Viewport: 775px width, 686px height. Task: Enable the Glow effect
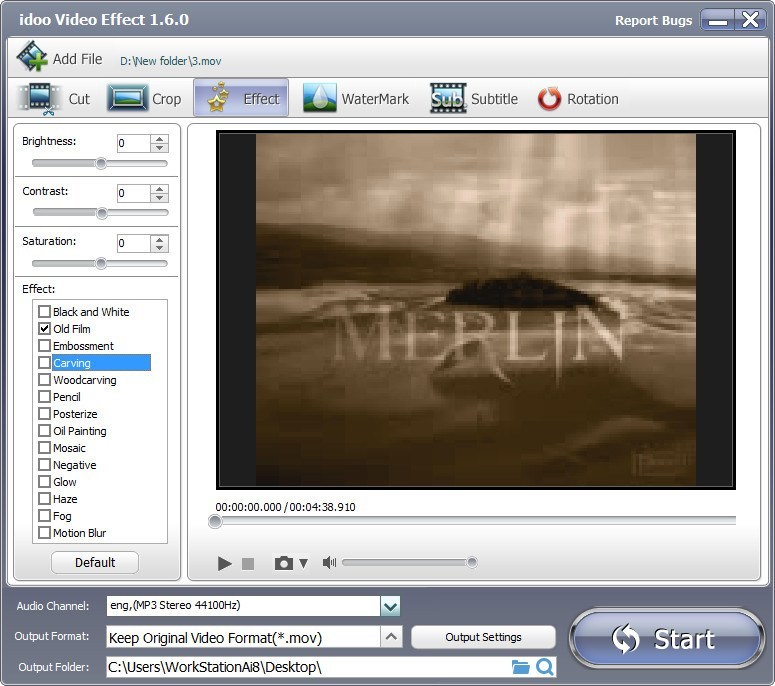point(44,481)
